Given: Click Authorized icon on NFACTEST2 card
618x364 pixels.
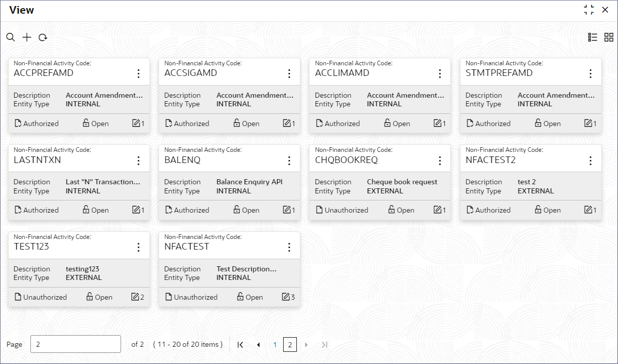Looking at the screenshot, I should pyautogui.click(x=470, y=210).
